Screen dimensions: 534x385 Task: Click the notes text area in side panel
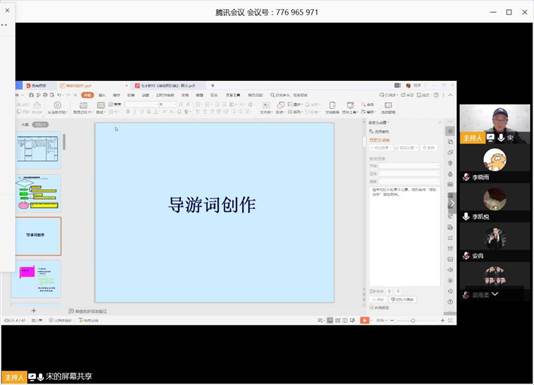click(405, 236)
